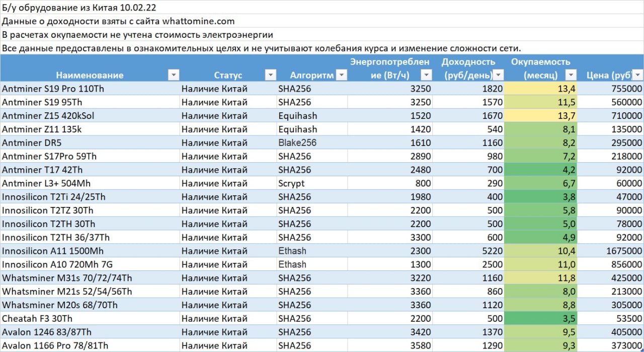Viewport: 644px width, 352px height.
Task: Select the price cell 53500
Action: [610, 319]
